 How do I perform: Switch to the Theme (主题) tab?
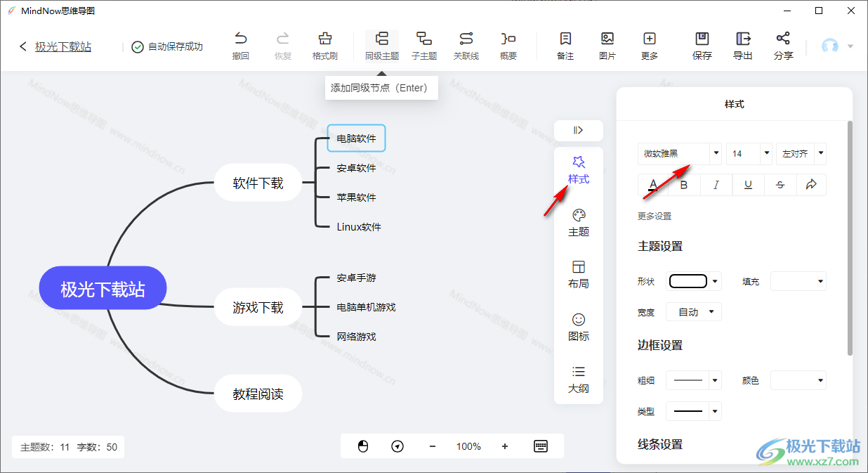coord(579,223)
